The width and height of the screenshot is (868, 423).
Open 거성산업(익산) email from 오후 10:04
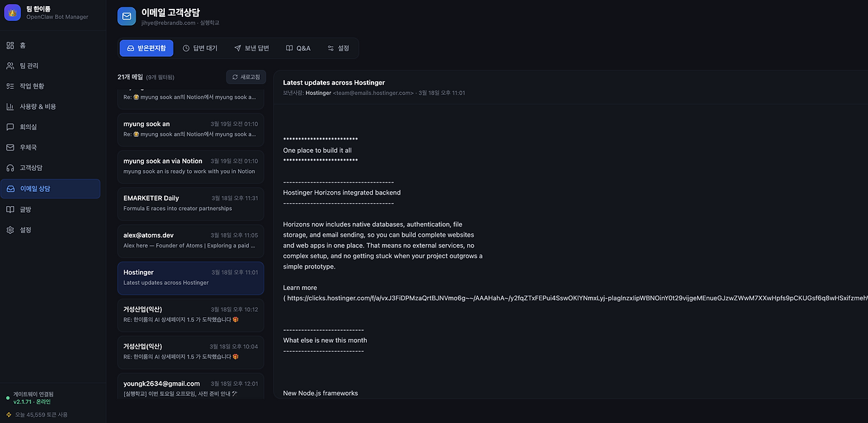[x=191, y=352]
